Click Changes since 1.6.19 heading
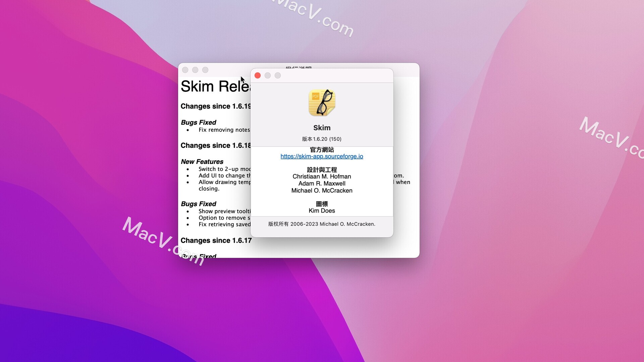 pos(215,106)
